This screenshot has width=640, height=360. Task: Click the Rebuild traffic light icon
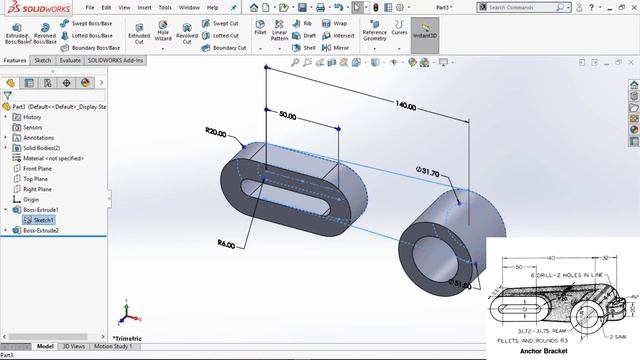pos(376,7)
